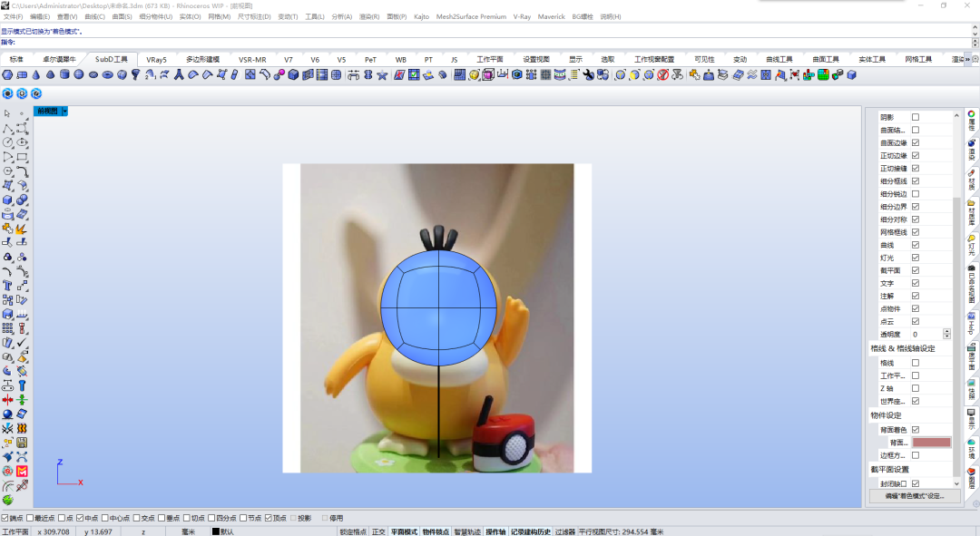Switch to the VRay5 toolbar tab
Image resolution: width=980 pixels, height=536 pixels.
coord(156,59)
